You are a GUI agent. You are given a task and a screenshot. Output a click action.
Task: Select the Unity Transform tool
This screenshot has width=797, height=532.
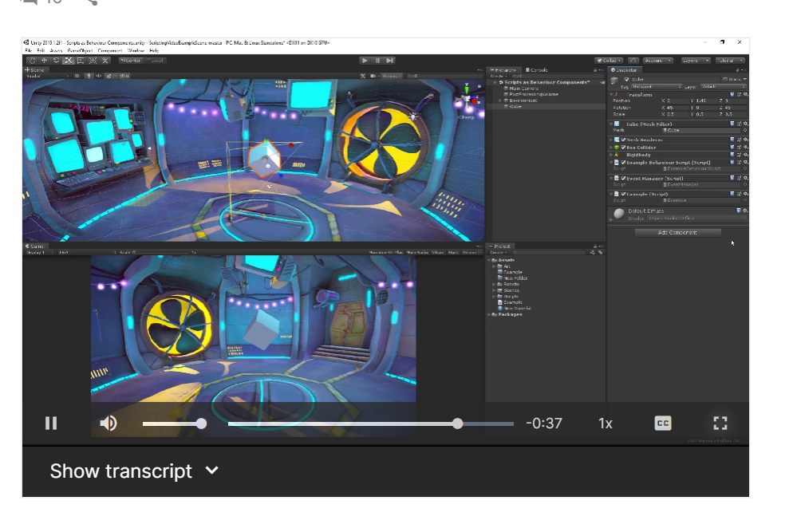(93, 61)
